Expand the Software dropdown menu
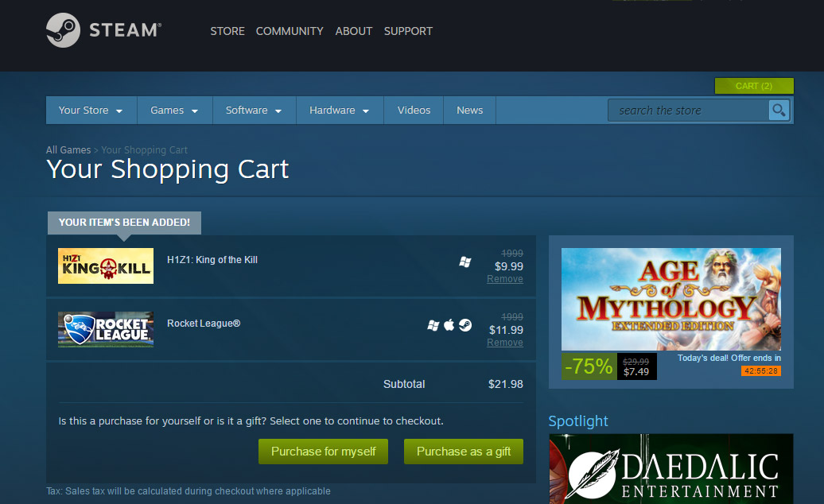824x504 pixels. point(255,110)
